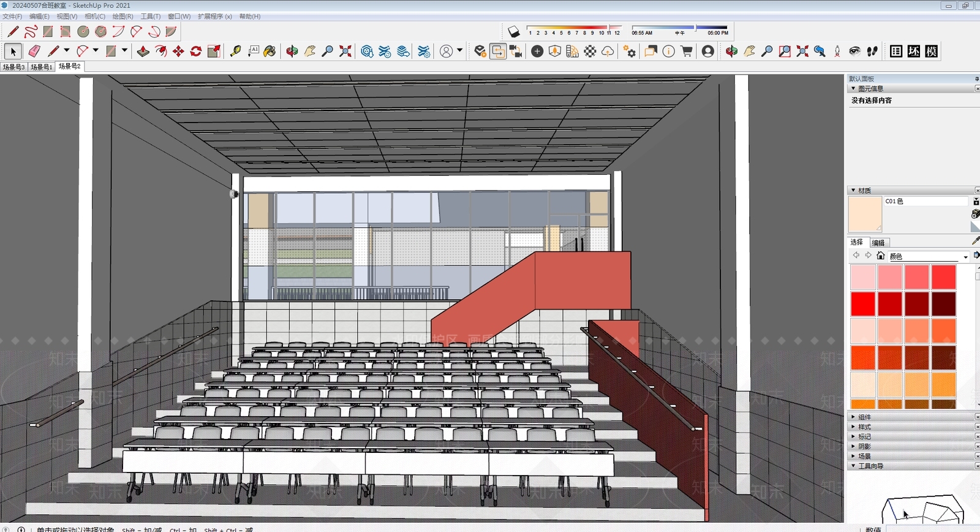The image size is (980, 532).
Task: Open the 相机(C) menu
Action: click(x=95, y=17)
